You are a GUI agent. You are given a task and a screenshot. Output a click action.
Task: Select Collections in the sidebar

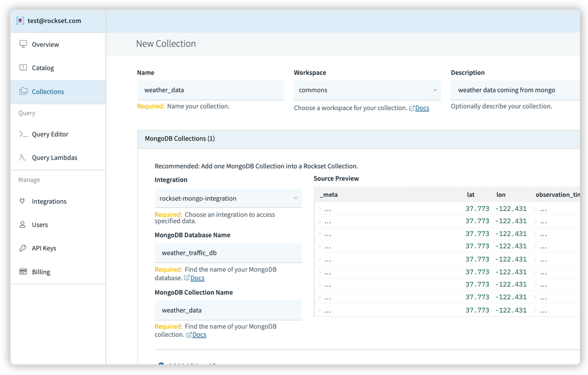[47, 92]
